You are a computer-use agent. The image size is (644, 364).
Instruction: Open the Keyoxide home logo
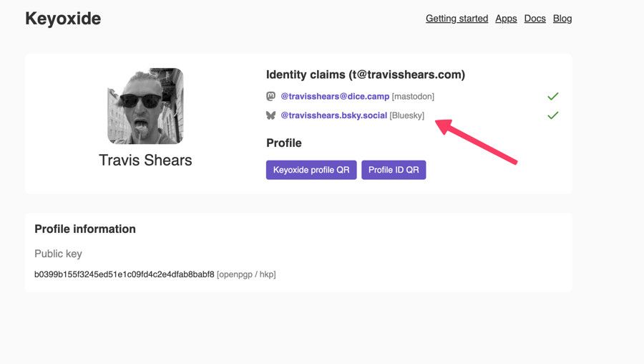(x=63, y=19)
